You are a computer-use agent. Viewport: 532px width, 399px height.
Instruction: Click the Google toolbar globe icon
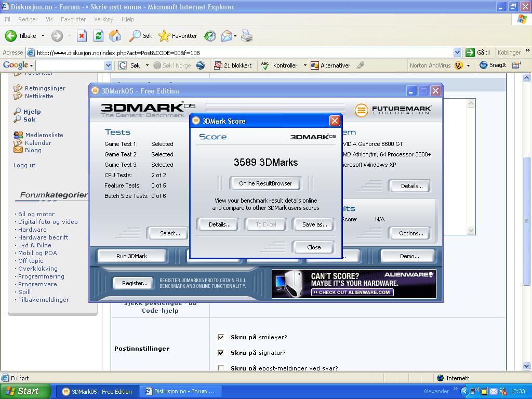tap(201, 65)
